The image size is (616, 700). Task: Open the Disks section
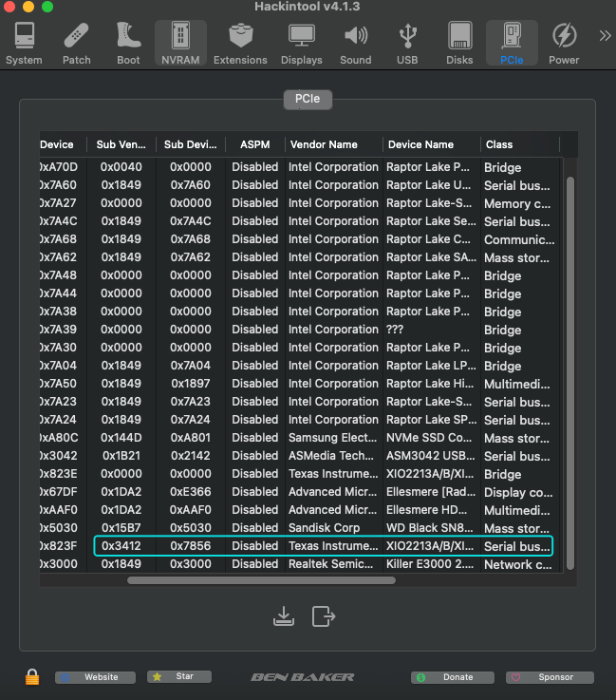point(459,44)
